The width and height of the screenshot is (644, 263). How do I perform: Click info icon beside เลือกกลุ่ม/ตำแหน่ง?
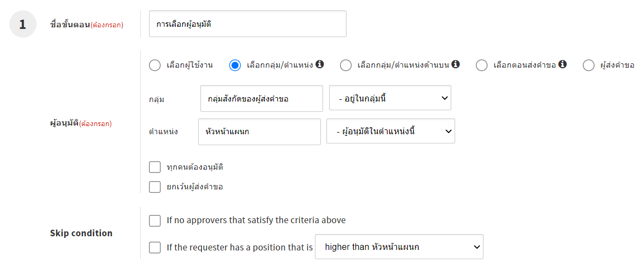[320, 64]
